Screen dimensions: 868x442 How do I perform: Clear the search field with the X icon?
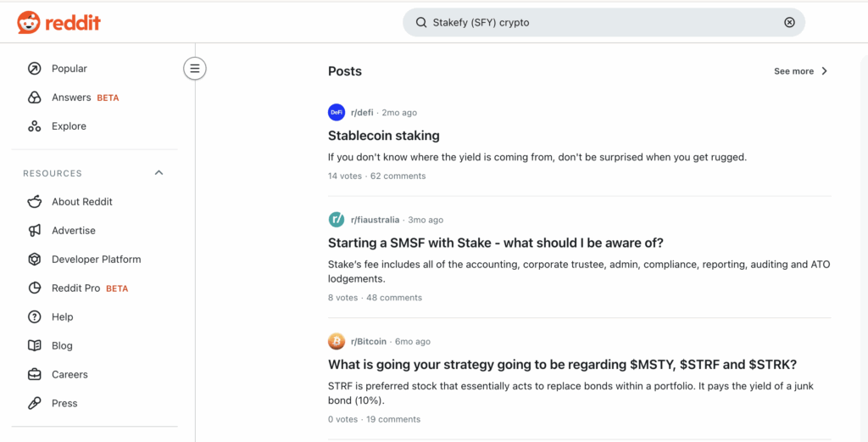pos(789,23)
